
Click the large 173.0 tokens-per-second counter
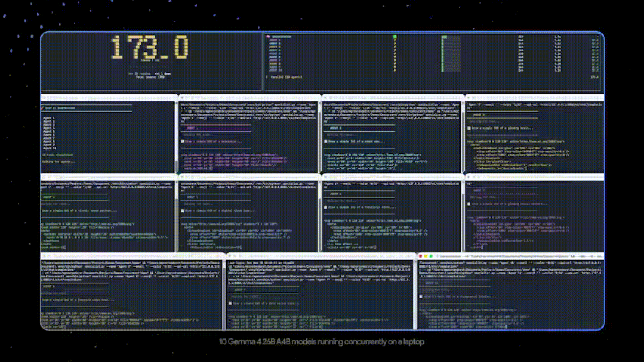click(x=149, y=48)
